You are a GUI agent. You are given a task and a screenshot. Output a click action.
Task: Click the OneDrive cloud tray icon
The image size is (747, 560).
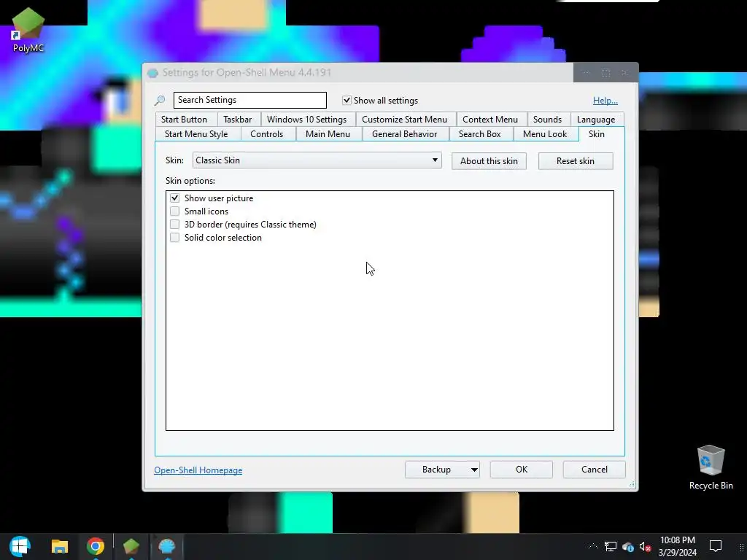pyautogui.click(x=628, y=547)
